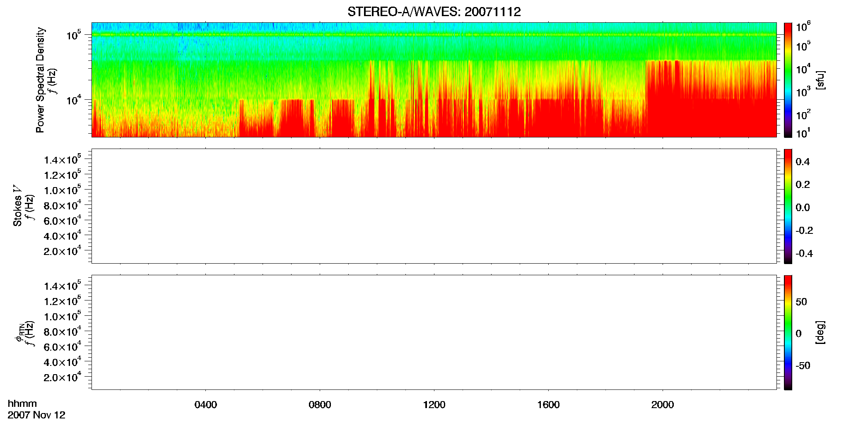The width and height of the screenshot is (868, 447).
Task: Click the plot title STEREO-A/WAVES: 20071112
Action: [434, 12]
